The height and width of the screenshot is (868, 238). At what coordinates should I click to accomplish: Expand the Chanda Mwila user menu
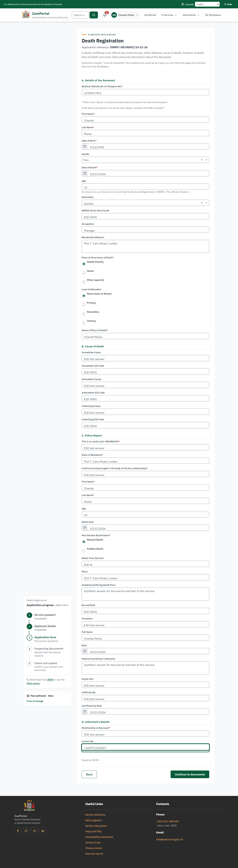[x=125, y=15]
